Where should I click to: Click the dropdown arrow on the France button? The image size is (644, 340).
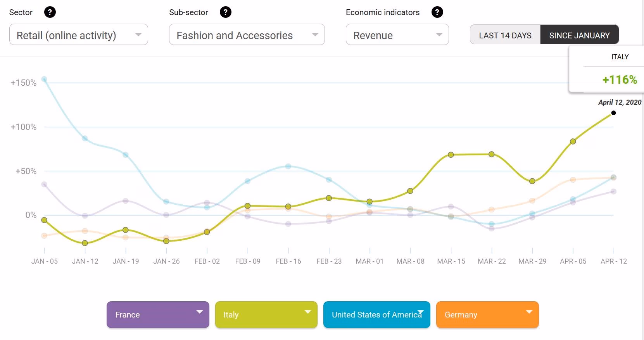tap(200, 312)
